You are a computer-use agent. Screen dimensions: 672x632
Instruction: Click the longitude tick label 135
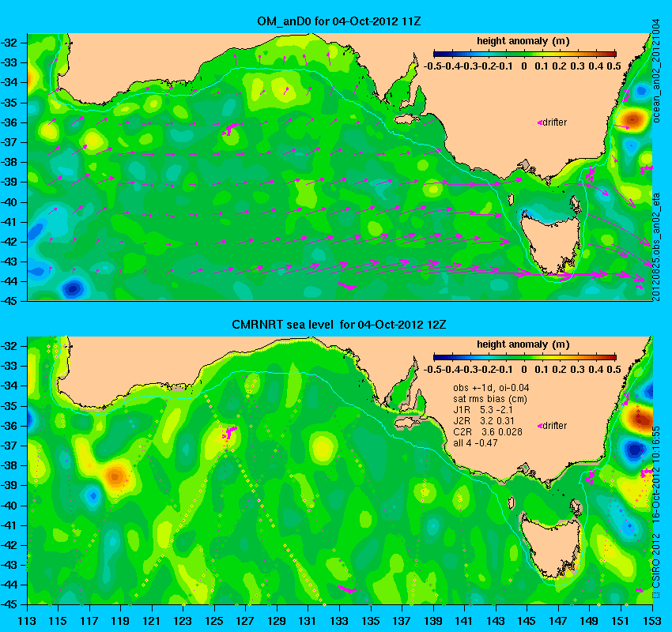371,621
